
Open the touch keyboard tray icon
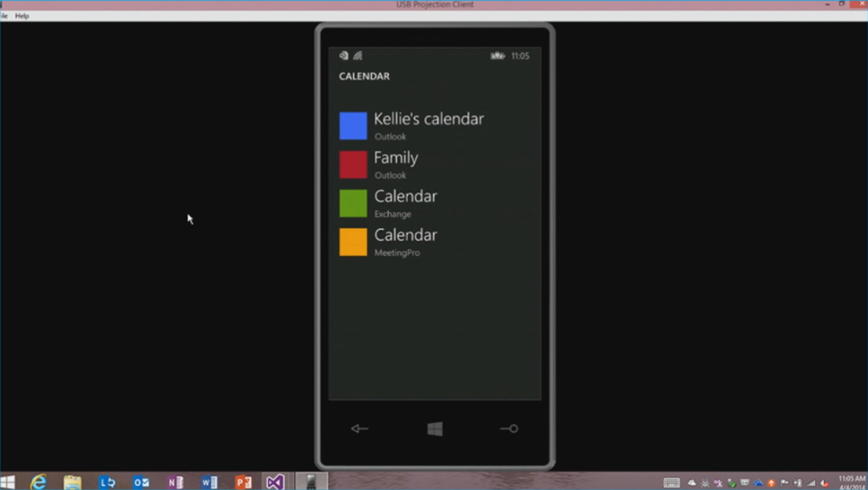click(x=671, y=483)
